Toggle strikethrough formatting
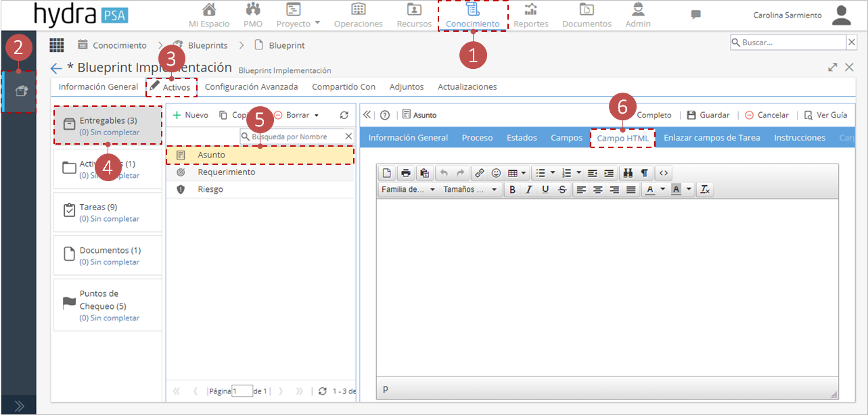 click(562, 190)
